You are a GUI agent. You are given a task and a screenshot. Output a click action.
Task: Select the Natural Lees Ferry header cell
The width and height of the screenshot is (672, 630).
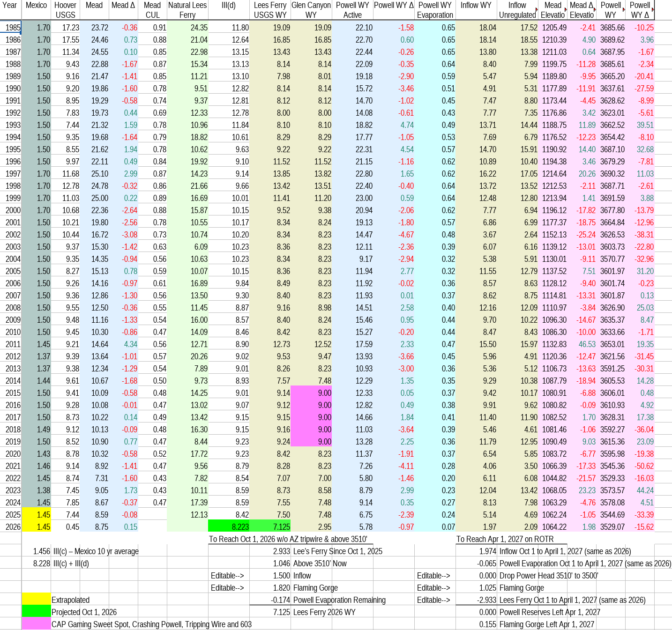(187, 10)
